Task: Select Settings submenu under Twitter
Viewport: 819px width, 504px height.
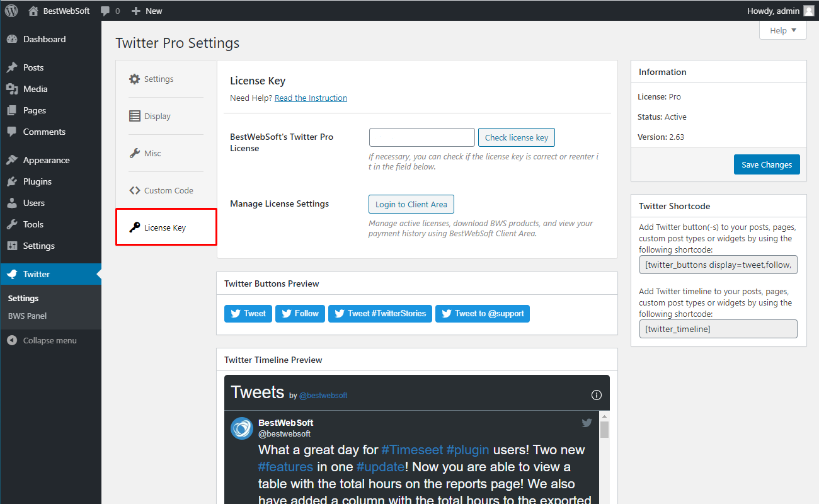Action: pyautogui.click(x=23, y=298)
